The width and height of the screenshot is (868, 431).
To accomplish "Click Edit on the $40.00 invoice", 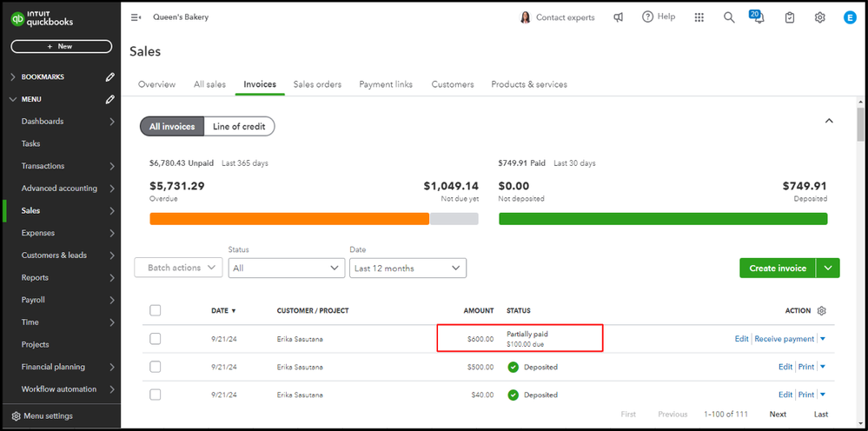I will [x=785, y=395].
